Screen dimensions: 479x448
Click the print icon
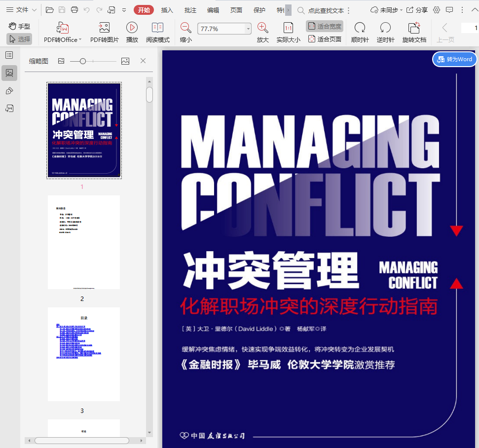pos(74,10)
